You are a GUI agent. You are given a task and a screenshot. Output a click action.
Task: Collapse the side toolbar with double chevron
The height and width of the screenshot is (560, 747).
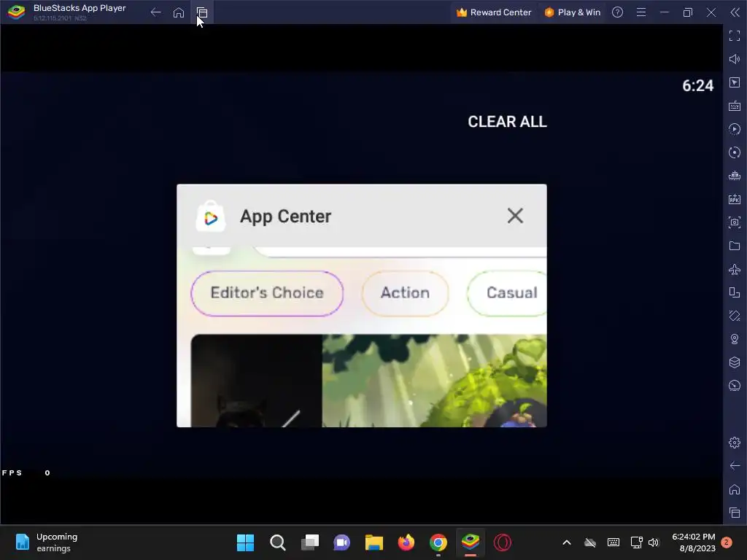[x=735, y=12]
